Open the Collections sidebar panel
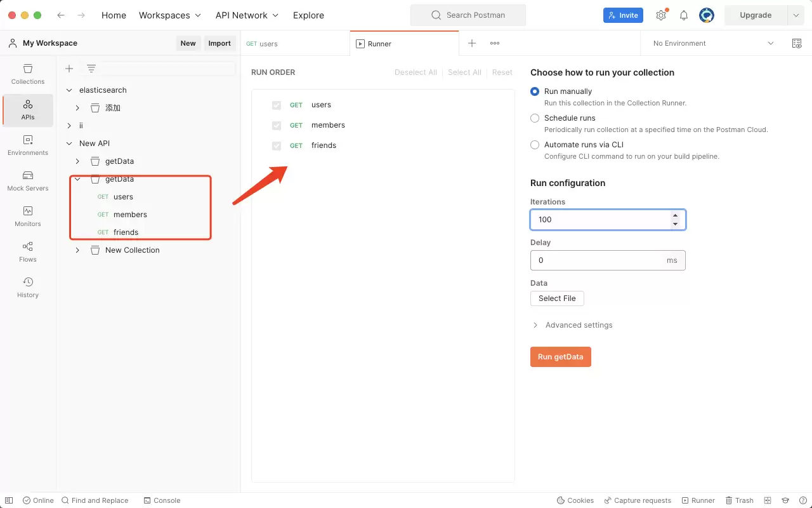This screenshot has height=508, width=812. point(28,74)
